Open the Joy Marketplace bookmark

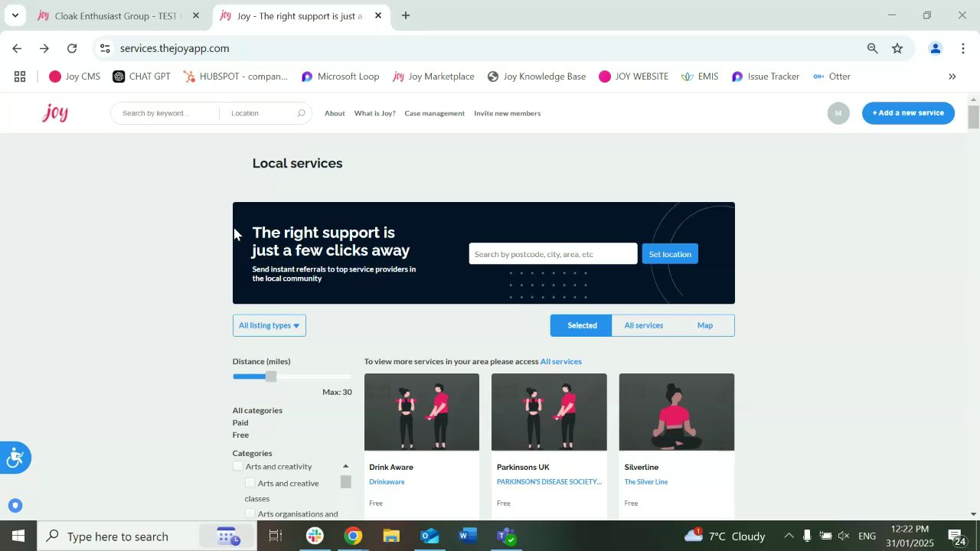[x=433, y=77]
